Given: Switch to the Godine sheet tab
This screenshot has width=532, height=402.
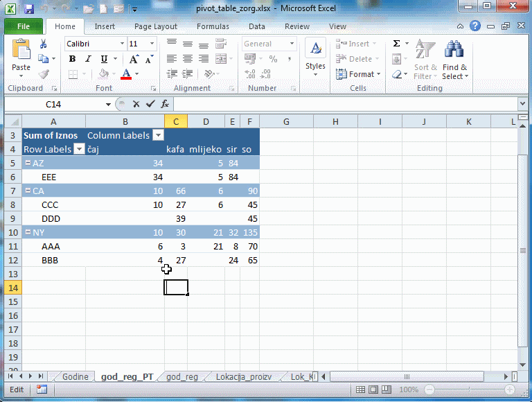Looking at the screenshot, I should point(75,376).
